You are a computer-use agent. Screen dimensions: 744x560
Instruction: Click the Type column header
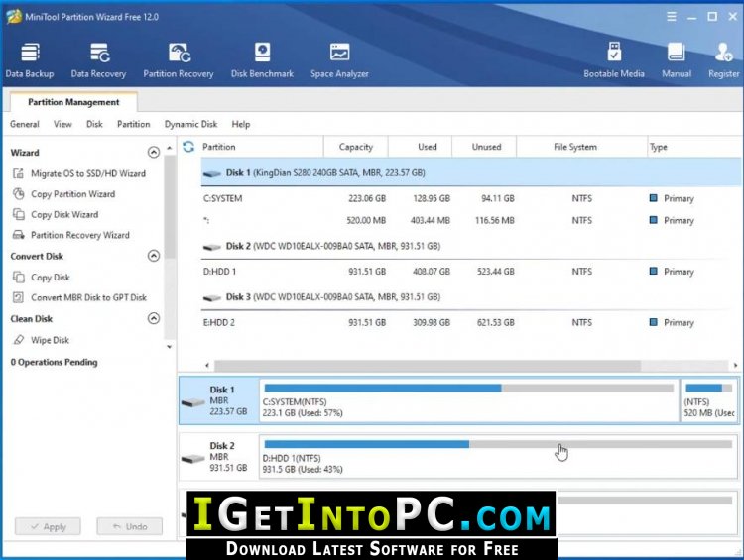694,147
